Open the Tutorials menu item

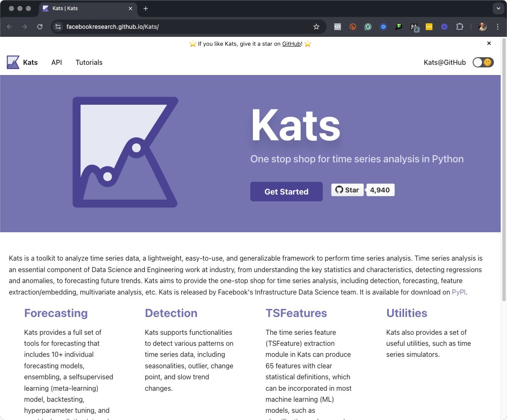coord(89,62)
